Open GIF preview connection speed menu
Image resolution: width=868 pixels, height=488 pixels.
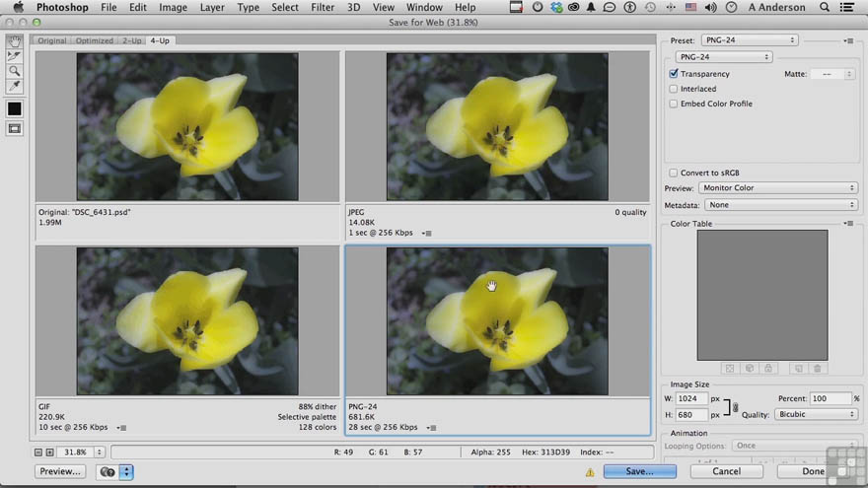point(121,428)
